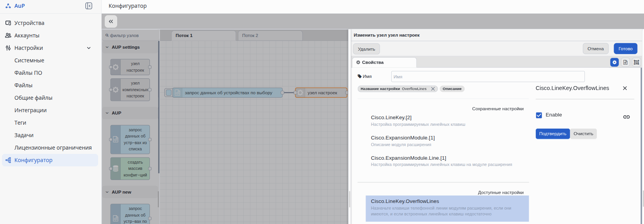Click the inject button on the запрос данных node
This screenshot has width=644, height=224.
coord(169,93)
